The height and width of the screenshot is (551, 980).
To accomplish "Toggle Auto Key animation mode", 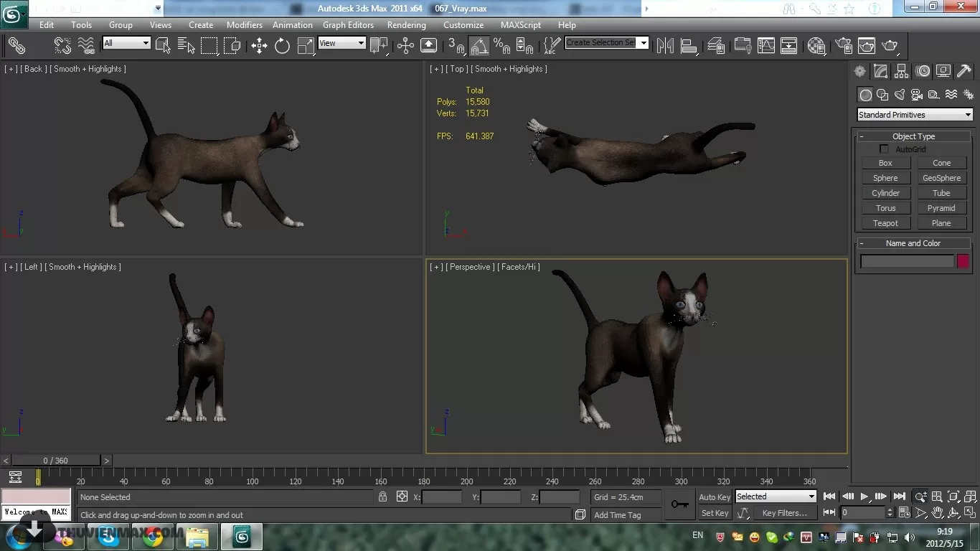I will [x=714, y=496].
